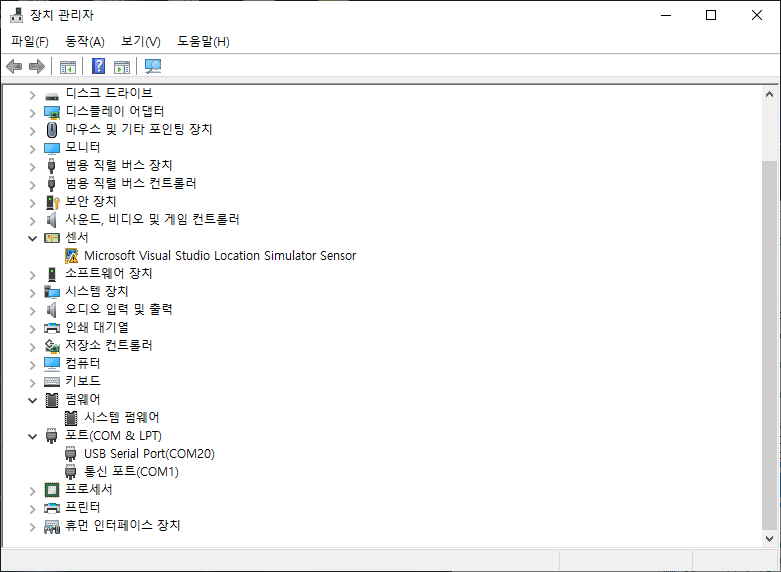
Task: Click the action pane toolbar icon
Action: click(x=122, y=66)
